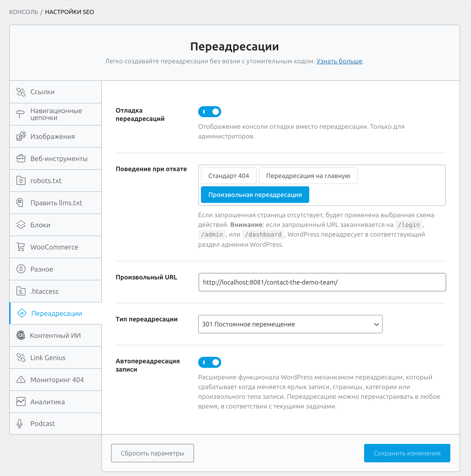Follow the Узнать больше link

(339, 61)
